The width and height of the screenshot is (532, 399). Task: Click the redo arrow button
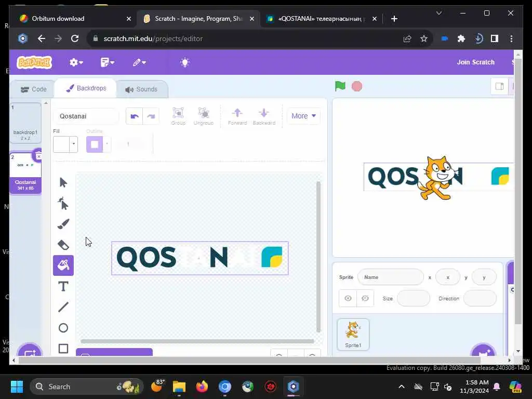coord(151,116)
